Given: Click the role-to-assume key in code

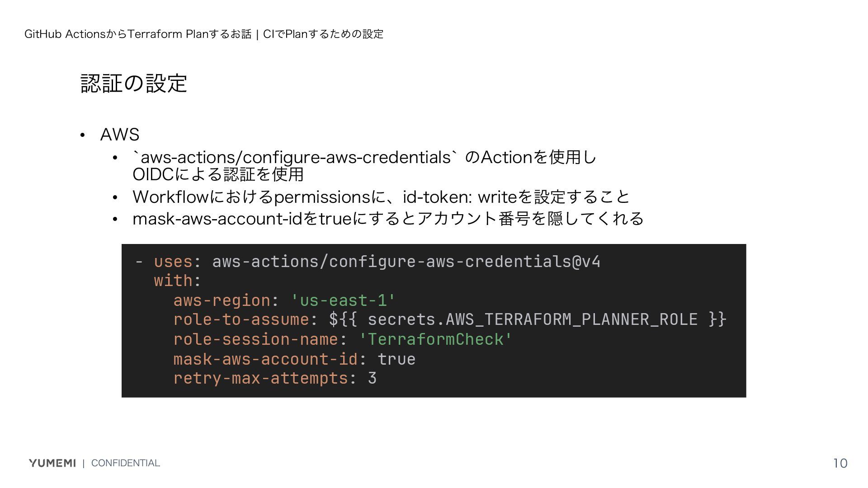Looking at the screenshot, I should (x=241, y=319).
